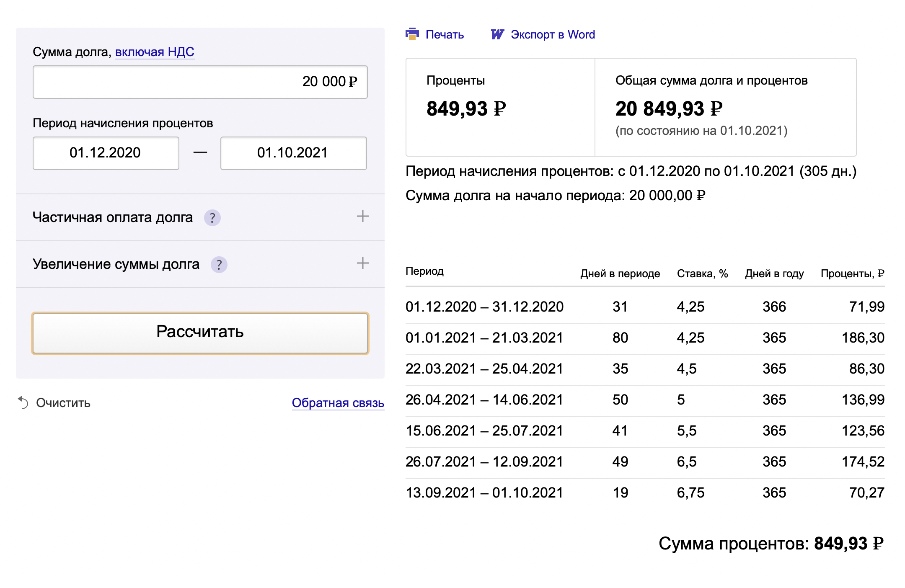Expand Частичная оплата долга with plus sign
This screenshot has width=905, height=588.
[x=362, y=217]
